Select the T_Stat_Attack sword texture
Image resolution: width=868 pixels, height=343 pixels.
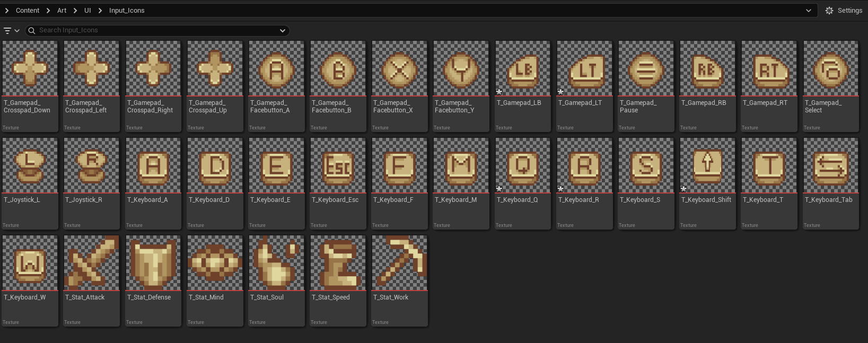[92, 263]
